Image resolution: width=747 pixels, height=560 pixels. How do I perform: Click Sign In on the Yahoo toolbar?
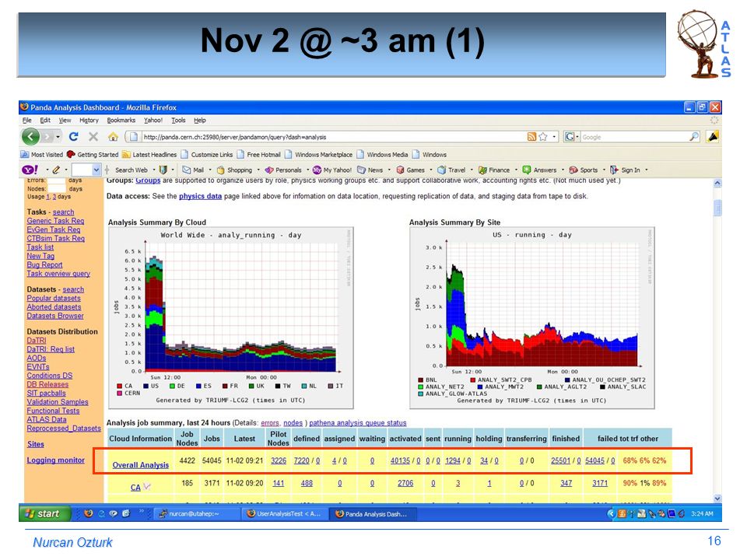[626, 170]
